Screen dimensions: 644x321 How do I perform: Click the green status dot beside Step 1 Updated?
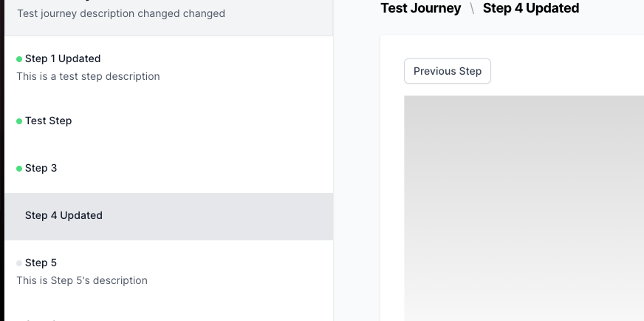(x=19, y=59)
